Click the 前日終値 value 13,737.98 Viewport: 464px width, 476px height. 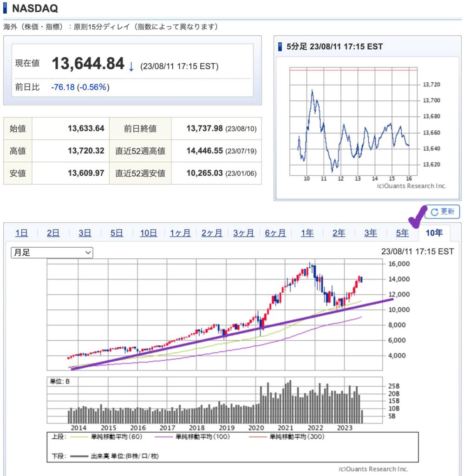(x=205, y=128)
